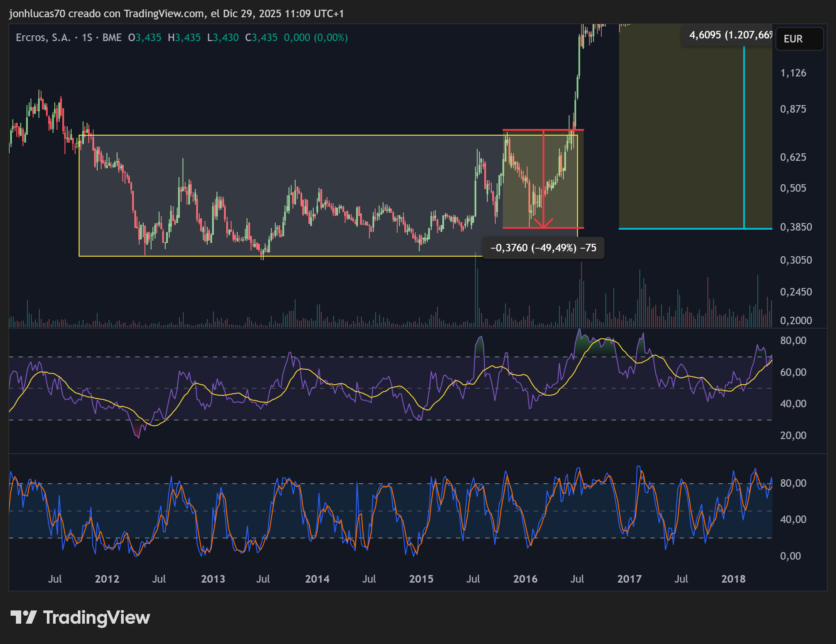The image size is (836, 644).
Task: Click the 60,00 level on RSI scale
Action: pyautogui.click(x=793, y=372)
